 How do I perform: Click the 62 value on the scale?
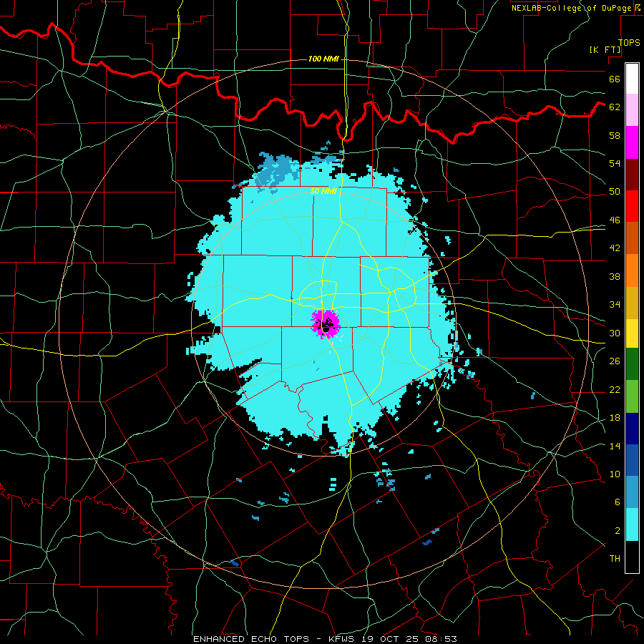(x=615, y=107)
